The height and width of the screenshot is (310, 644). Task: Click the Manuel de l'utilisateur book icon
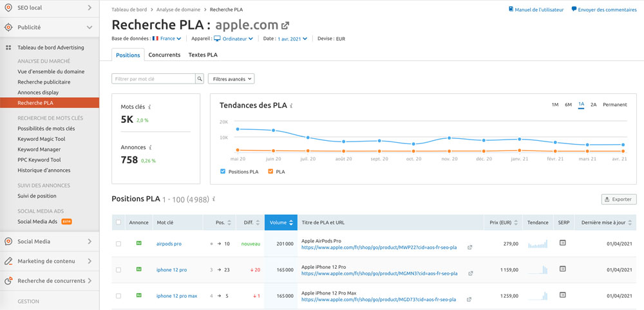(x=511, y=9)
